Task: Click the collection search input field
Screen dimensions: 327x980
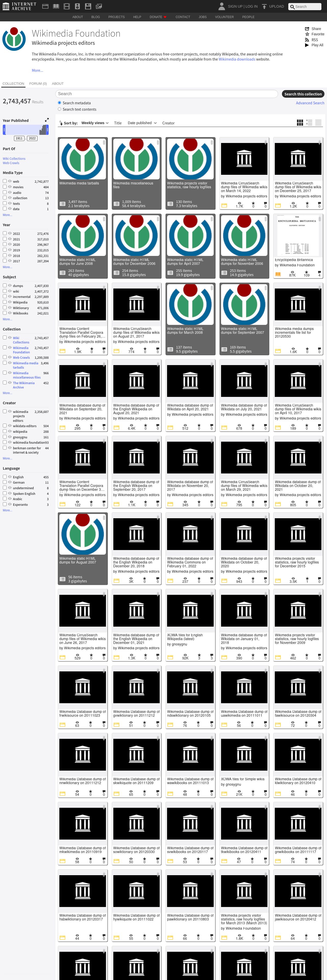Action: tap(166, 94)
